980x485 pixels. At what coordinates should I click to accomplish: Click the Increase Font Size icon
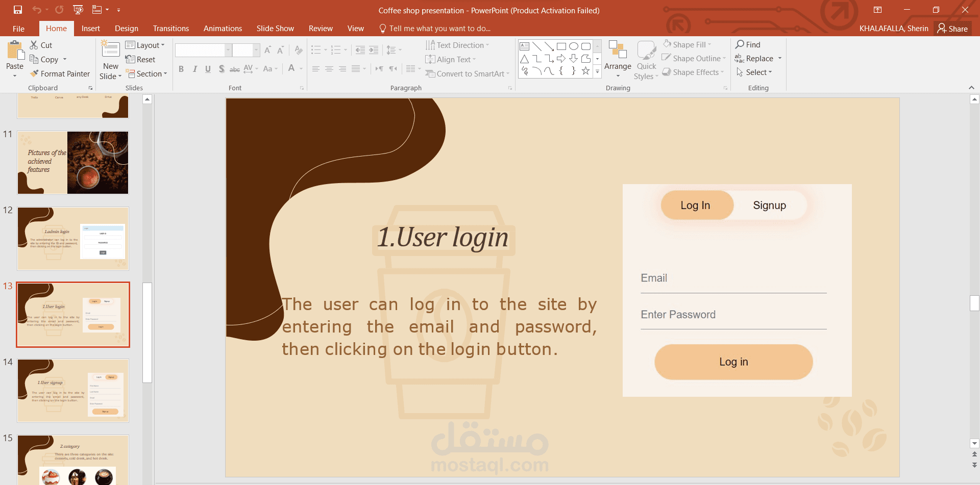click(x=267, y=50)
